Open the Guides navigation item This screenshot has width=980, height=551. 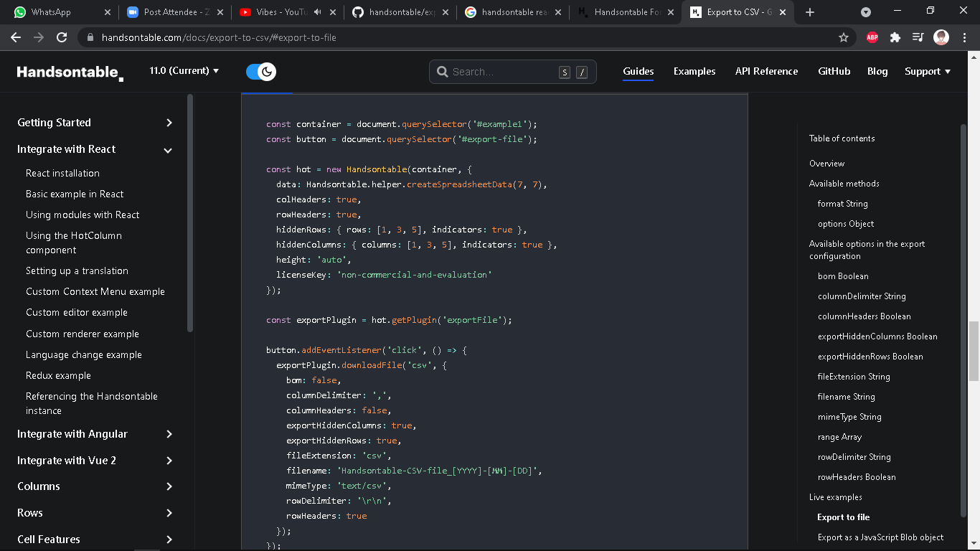[x=639, y=71]
